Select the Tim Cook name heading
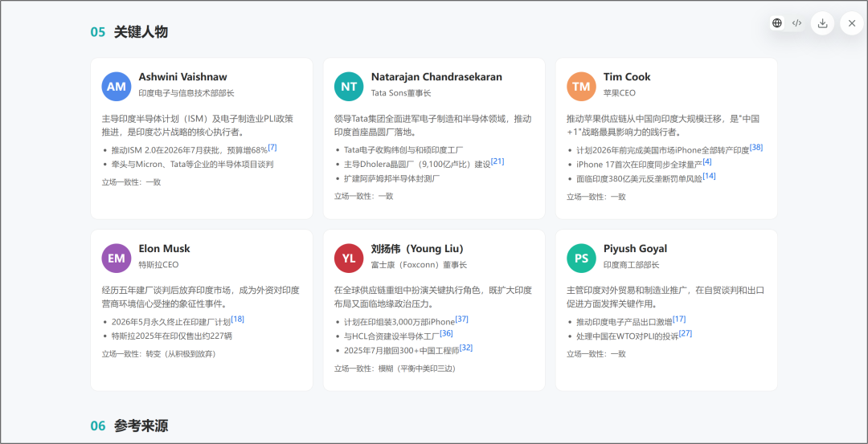 (627, 77)
